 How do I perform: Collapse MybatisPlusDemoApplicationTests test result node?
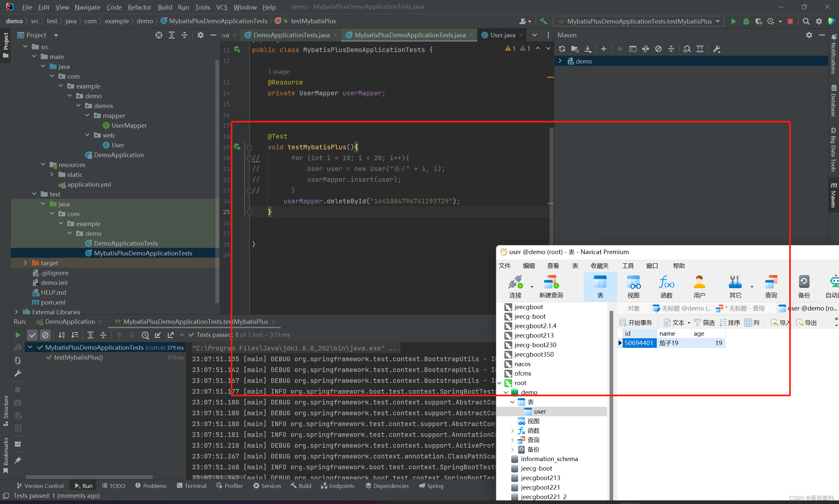click(x=30, y=347)
